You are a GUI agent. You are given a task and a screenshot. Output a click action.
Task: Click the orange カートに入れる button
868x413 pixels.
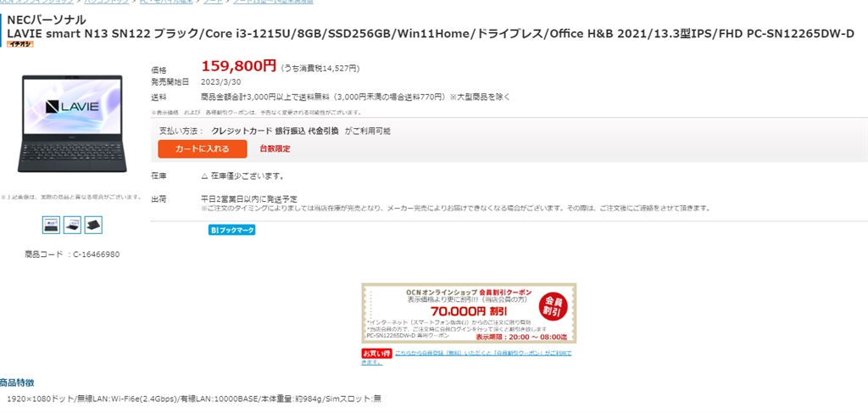pos(202,149)
